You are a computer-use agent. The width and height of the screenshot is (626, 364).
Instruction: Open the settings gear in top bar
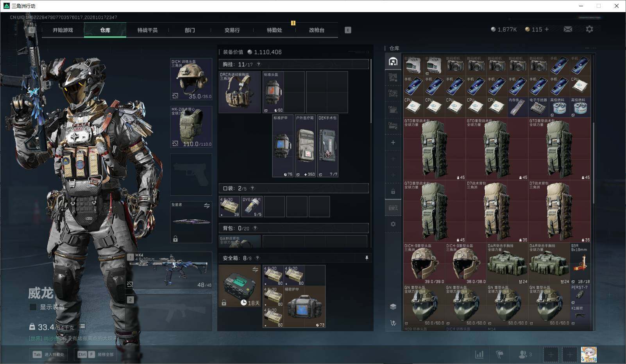(589, 29)
